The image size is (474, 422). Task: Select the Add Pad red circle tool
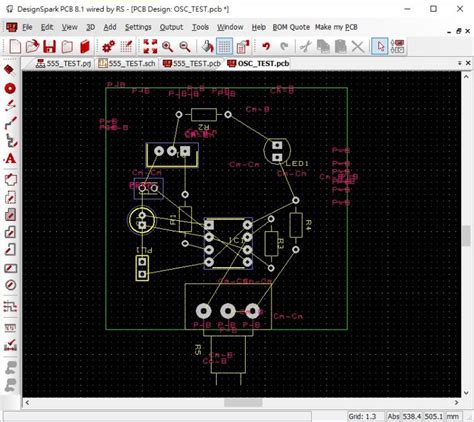(x=10, y=89)
